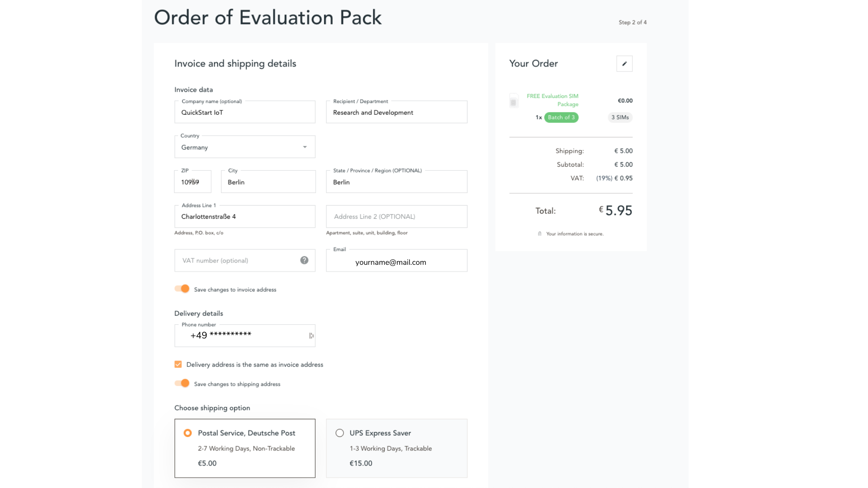Click the ZIP code input field
The image size is (868, 488).
point(193,182)
